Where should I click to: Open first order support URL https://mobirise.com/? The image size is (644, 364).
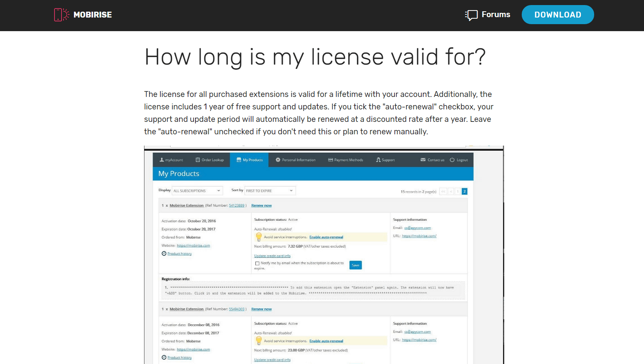(419, 236)
